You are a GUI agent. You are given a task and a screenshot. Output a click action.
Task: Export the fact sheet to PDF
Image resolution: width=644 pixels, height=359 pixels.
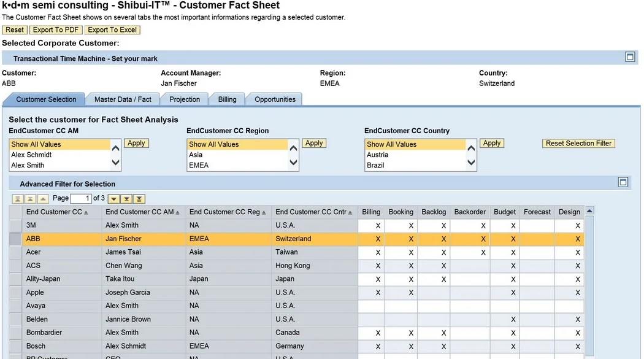coord(55,30)
